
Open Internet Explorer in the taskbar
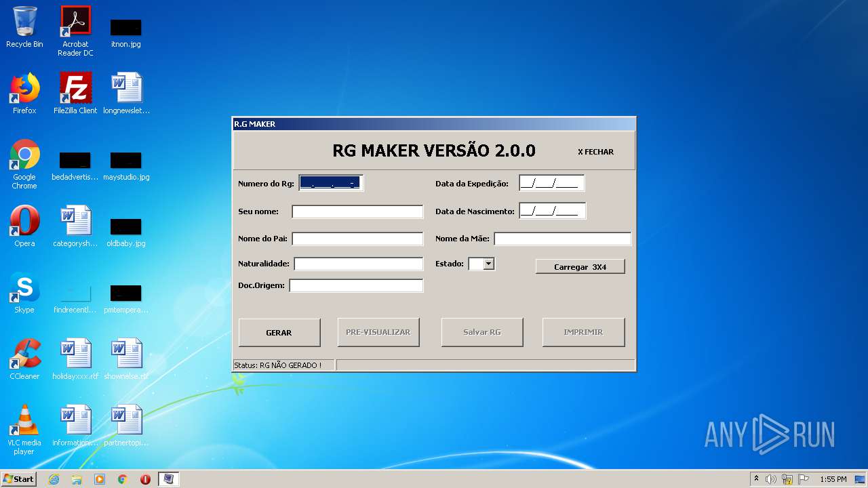pyautogui.click(x=54, y=479)
